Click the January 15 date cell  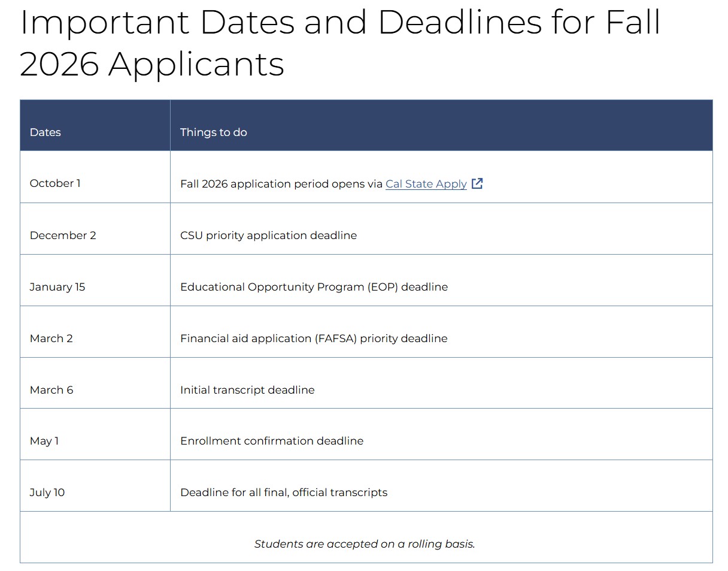pos(57,287)
